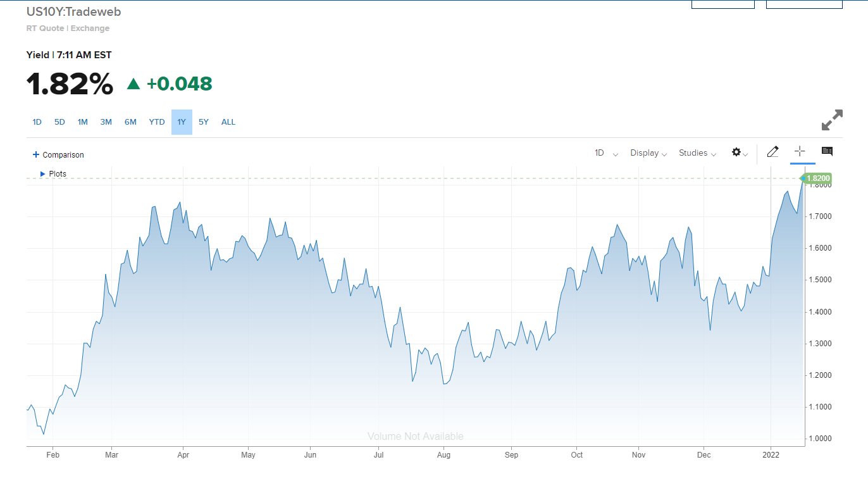This screenshot has width=868, height=481.
Task: Show the ALL time range
Action: [x=228, y=122]
